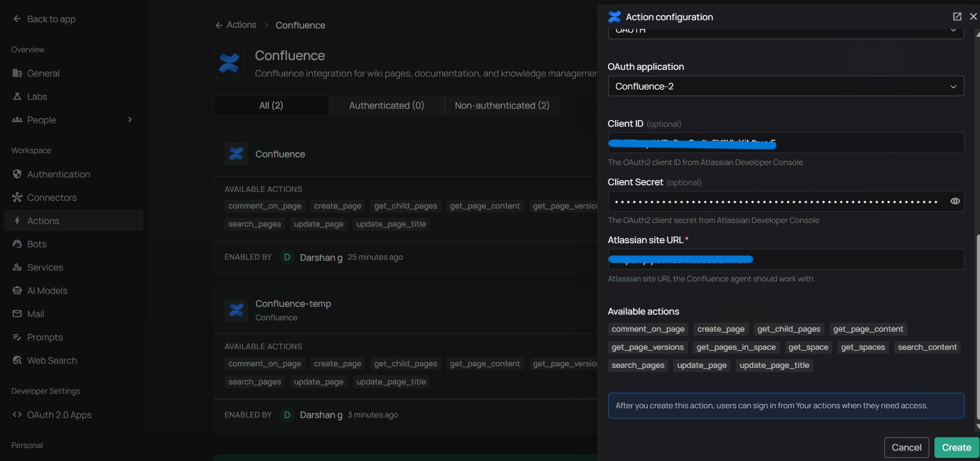Image resolution: width=980 pixels, height=461 pixels.
Task: Click the search_content action tag in panel
Action: (x=927, y=347)
